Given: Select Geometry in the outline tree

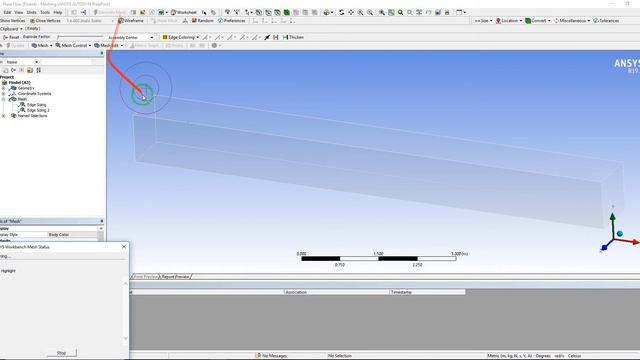Looking at the screenshot, I should point(26,88).
